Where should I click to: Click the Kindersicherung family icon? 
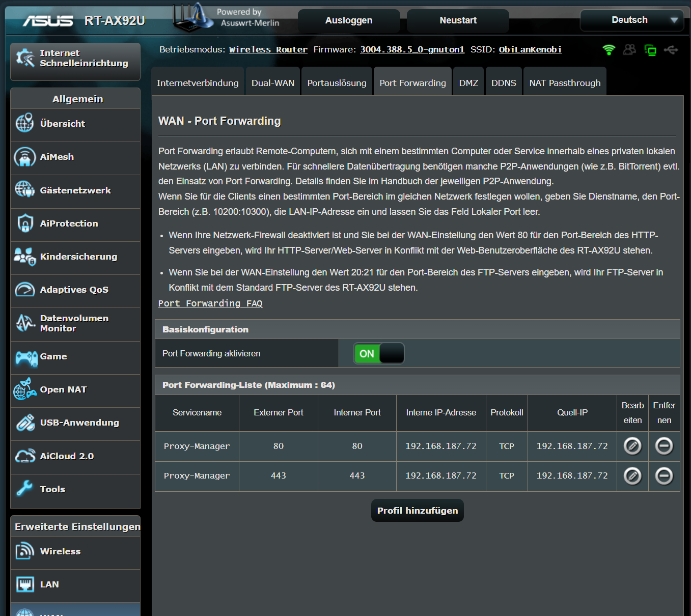point(24,256)
